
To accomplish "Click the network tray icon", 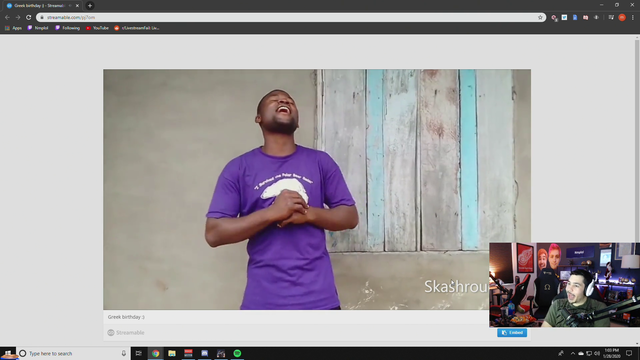I will pos(589,353).
